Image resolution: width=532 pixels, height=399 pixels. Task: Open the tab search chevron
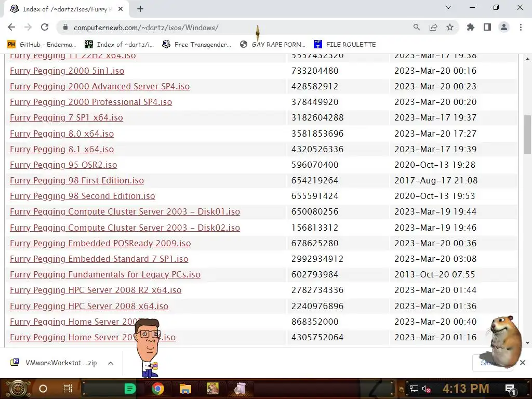tap(448, 7)
